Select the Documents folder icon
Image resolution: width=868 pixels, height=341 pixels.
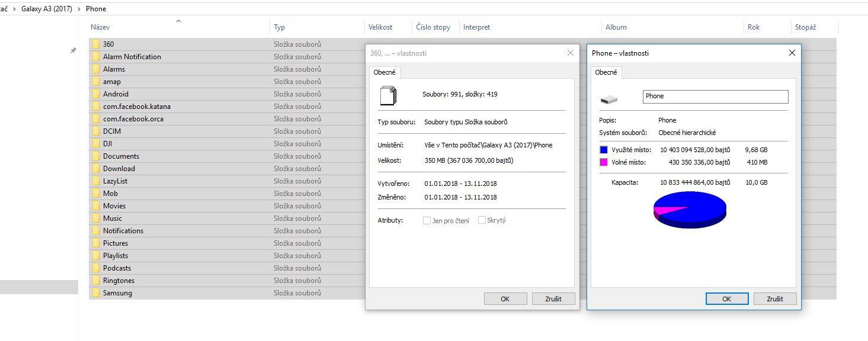point(95,156)
